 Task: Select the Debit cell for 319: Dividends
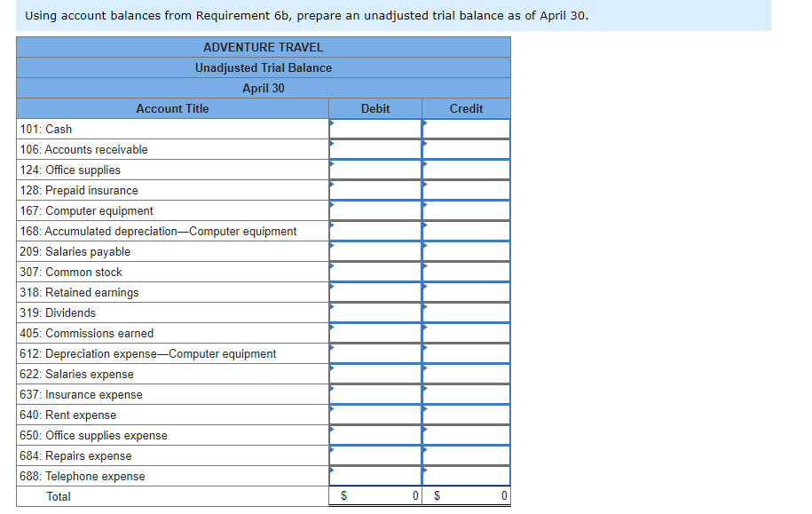(374, 313)
